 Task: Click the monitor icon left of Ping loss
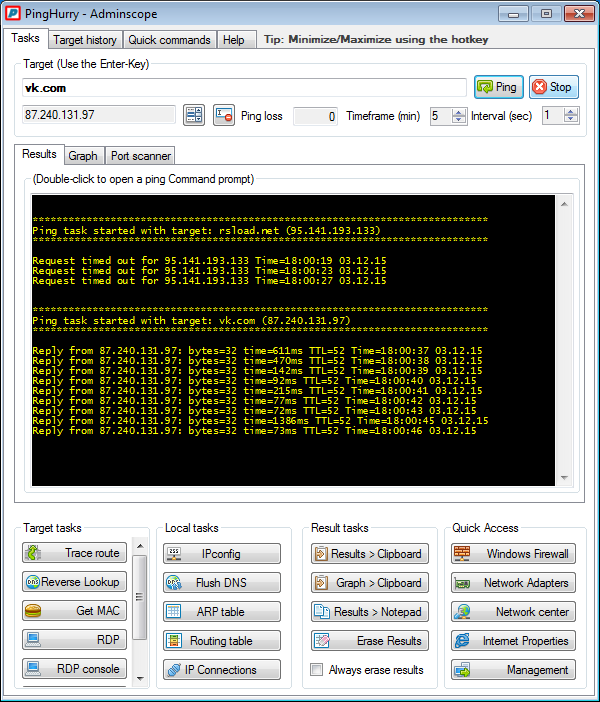click(223, 116)
